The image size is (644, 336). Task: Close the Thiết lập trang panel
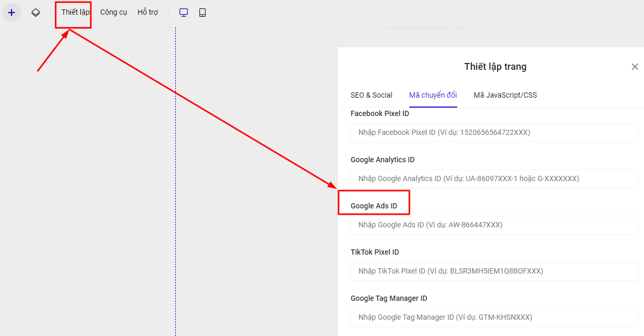(x=635, y=67)
